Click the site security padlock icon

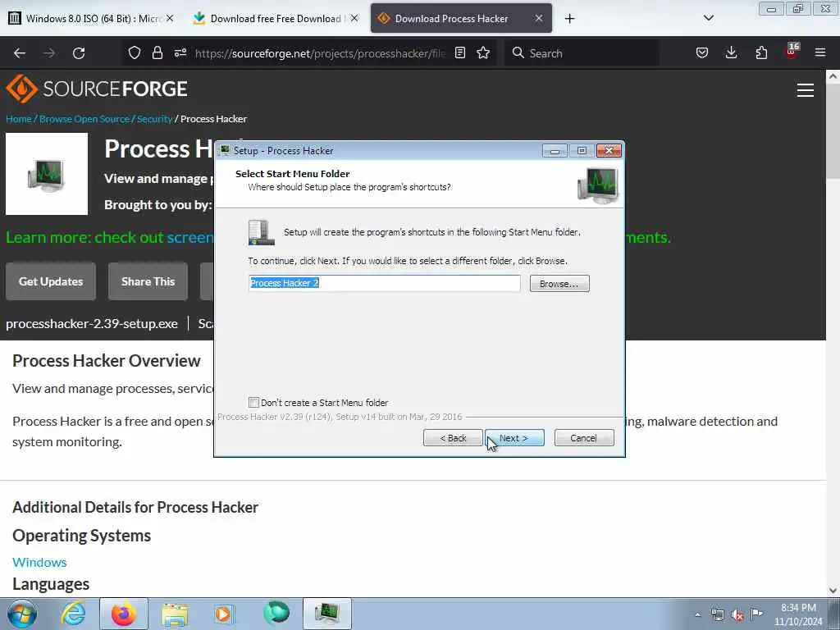[x=157, y=52]
